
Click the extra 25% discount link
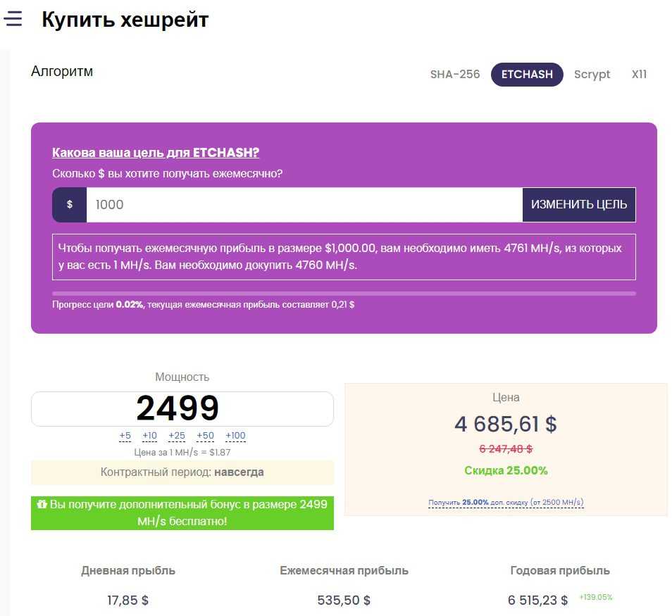[x=506, y=503]
